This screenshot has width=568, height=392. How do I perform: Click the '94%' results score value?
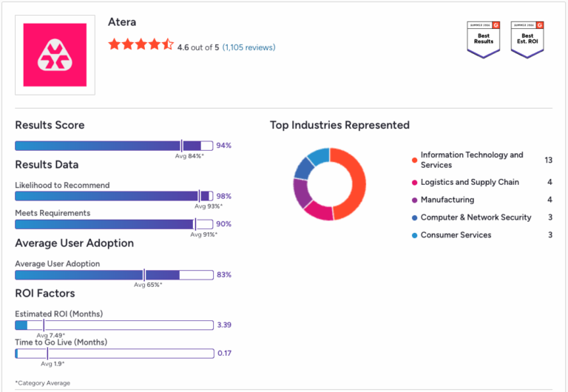224,146
